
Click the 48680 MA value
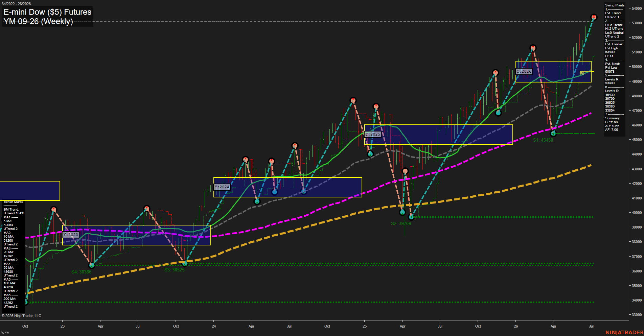(x=8, y=272)
